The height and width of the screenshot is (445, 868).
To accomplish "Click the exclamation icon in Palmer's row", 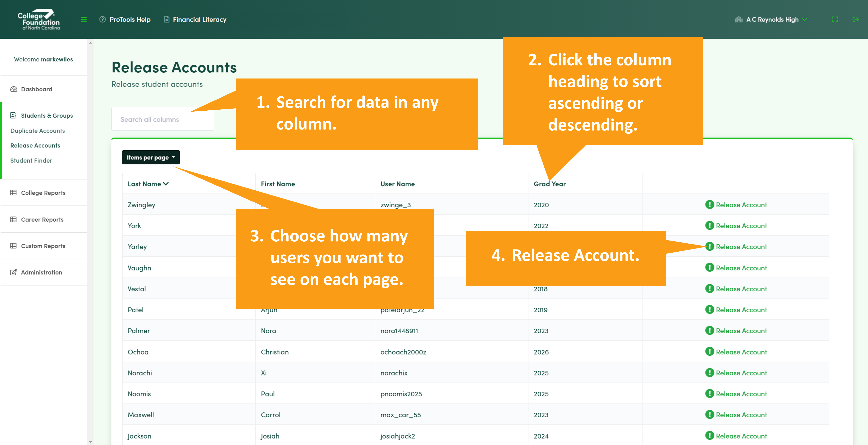I will (710, 330).
